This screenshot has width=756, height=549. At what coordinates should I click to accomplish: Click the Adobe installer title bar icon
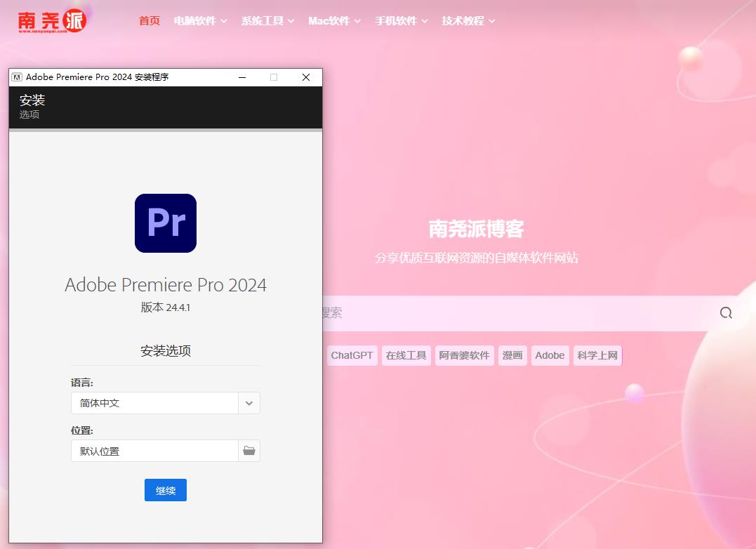coord(17,77)
